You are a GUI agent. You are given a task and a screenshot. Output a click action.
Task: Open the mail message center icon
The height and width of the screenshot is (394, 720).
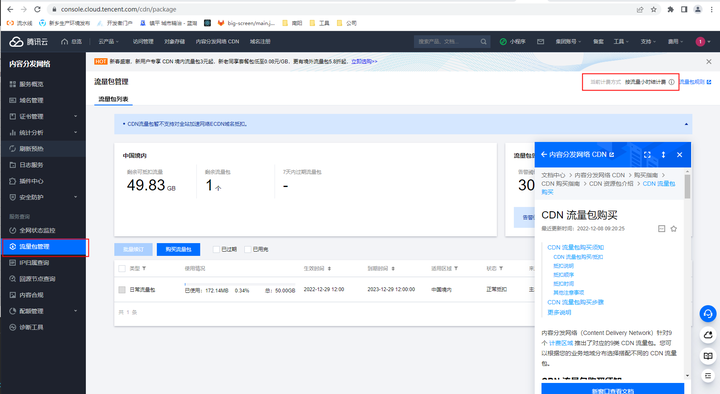coord(540,42)
